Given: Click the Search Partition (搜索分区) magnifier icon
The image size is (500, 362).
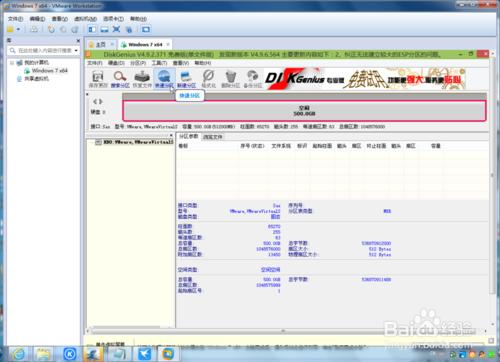Looking at the screenshot, I should 120,79.
